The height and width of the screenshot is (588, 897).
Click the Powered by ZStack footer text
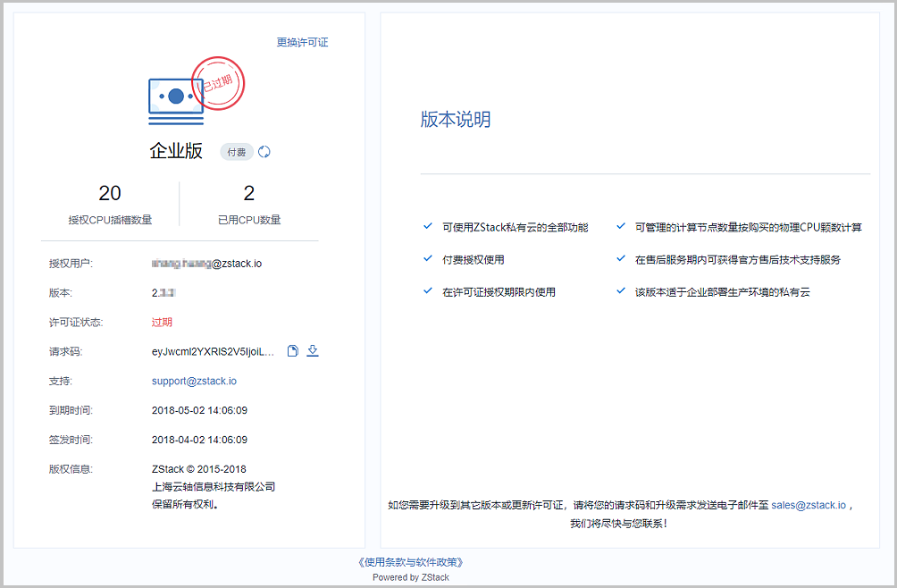411,577
